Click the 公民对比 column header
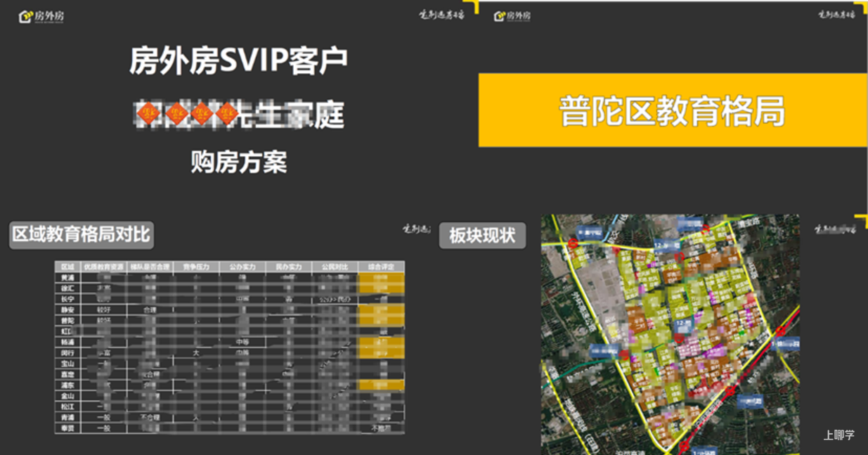Image resolution: width=868 pixels, height=455 pixels. point(335,267)
